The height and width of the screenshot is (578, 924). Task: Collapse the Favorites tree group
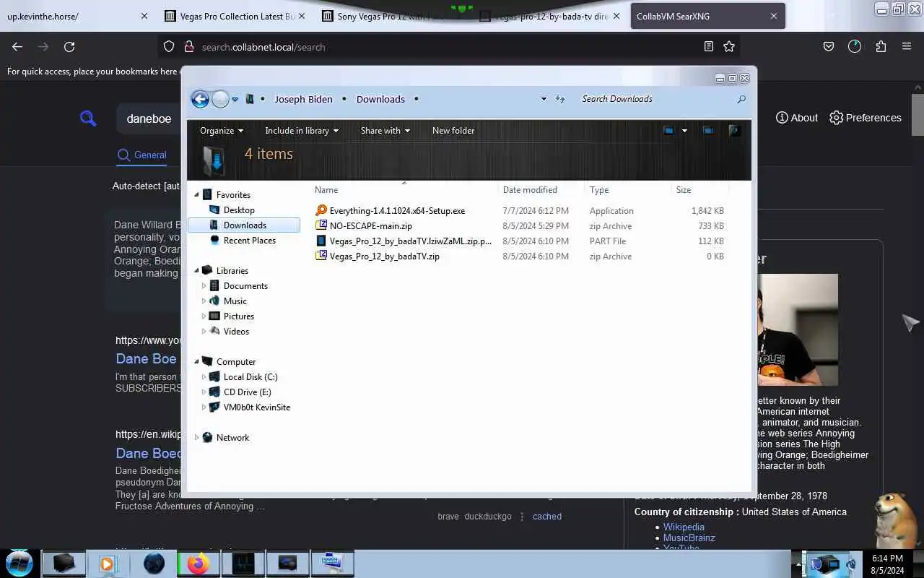(196, 195)
